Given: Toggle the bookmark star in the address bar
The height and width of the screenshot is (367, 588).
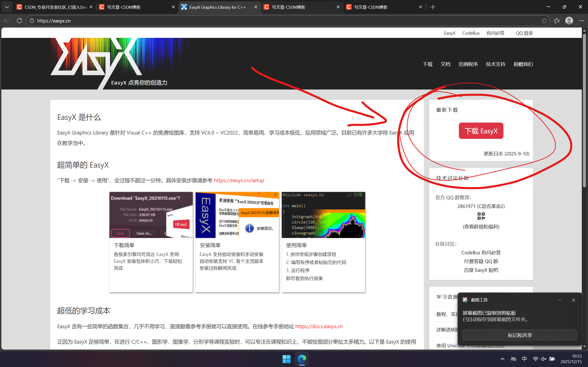Looking at the screenshot, I should coord(544,20).
